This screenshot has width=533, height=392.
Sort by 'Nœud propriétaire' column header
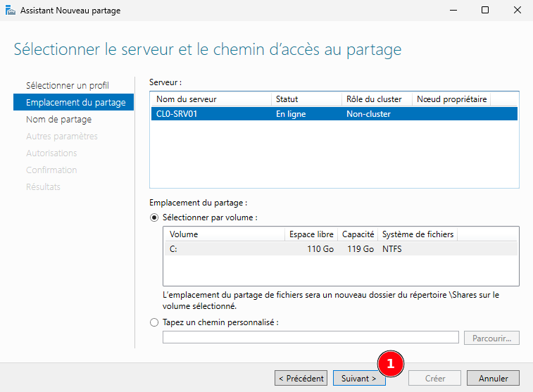coord(451,99)
